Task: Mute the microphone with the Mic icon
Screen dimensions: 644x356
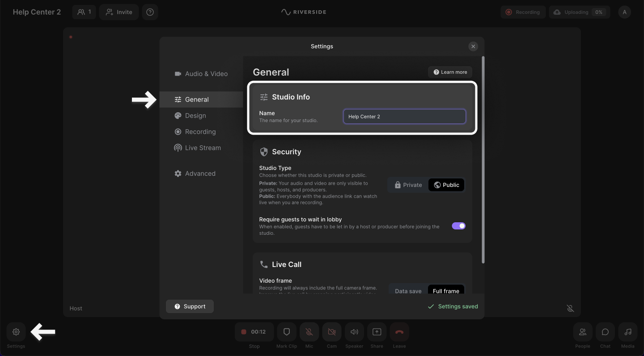Action: tap(309, 332)
